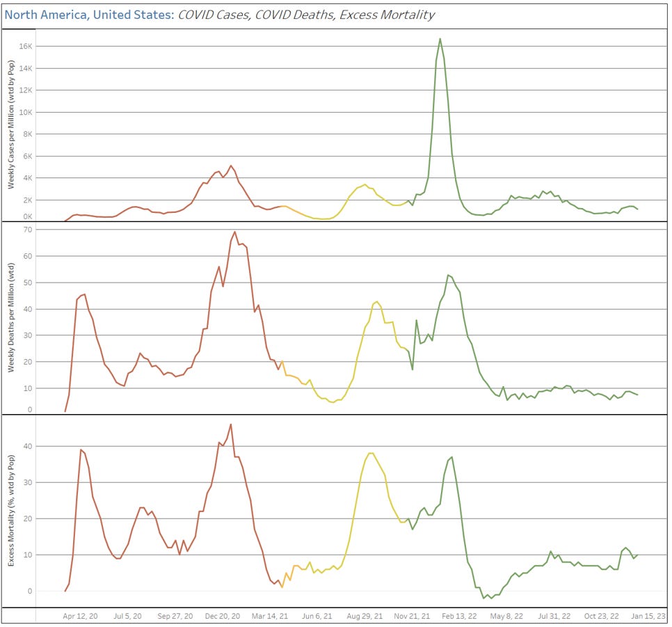Click the 'Weekly Deaths per Million (wtd)' axis label

point(11,317)
